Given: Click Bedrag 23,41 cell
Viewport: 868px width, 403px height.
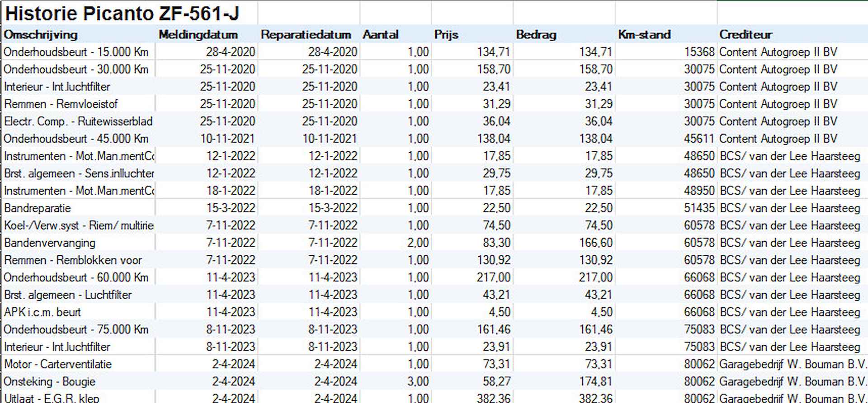Looking at the screenshot, I should click(564, 87).
